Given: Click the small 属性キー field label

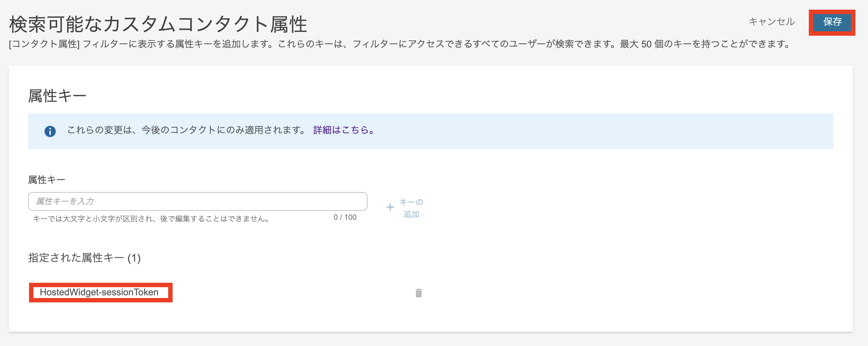Looking at the screenshot, I should (47, 180).
